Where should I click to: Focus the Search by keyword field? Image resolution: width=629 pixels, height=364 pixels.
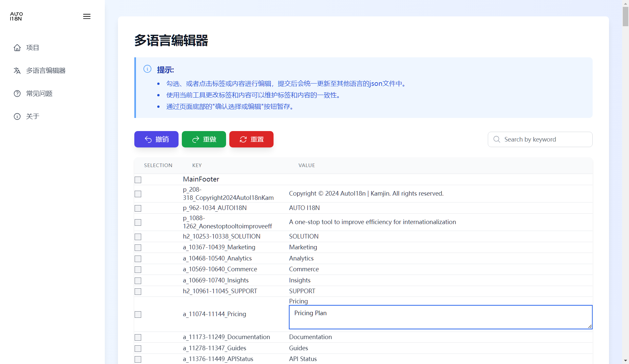540,139
